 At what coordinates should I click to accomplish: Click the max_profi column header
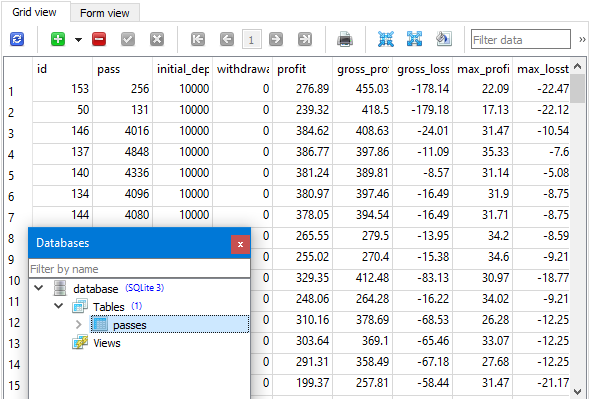coord(483,69)
